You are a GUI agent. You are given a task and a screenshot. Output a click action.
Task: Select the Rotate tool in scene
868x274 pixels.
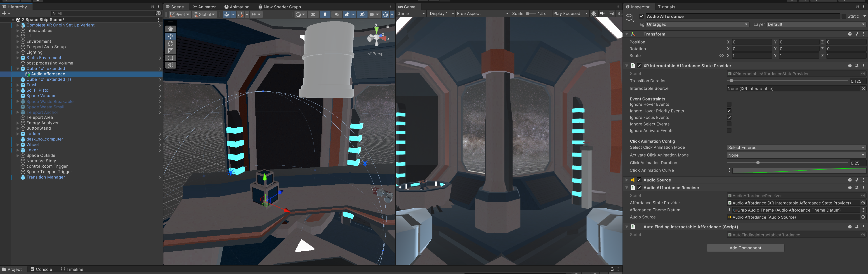pos(170,43)
